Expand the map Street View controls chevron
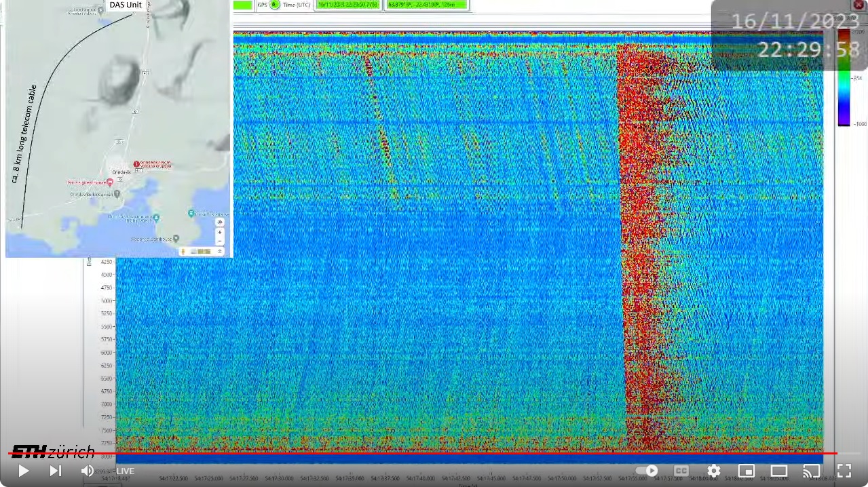Image resolution: width=868 pixels, height=487 pixels. tap(219, 252)
